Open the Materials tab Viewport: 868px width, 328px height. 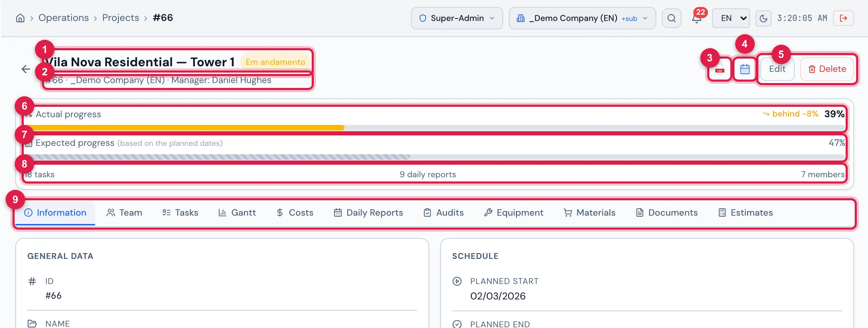(x=589, y=213)
